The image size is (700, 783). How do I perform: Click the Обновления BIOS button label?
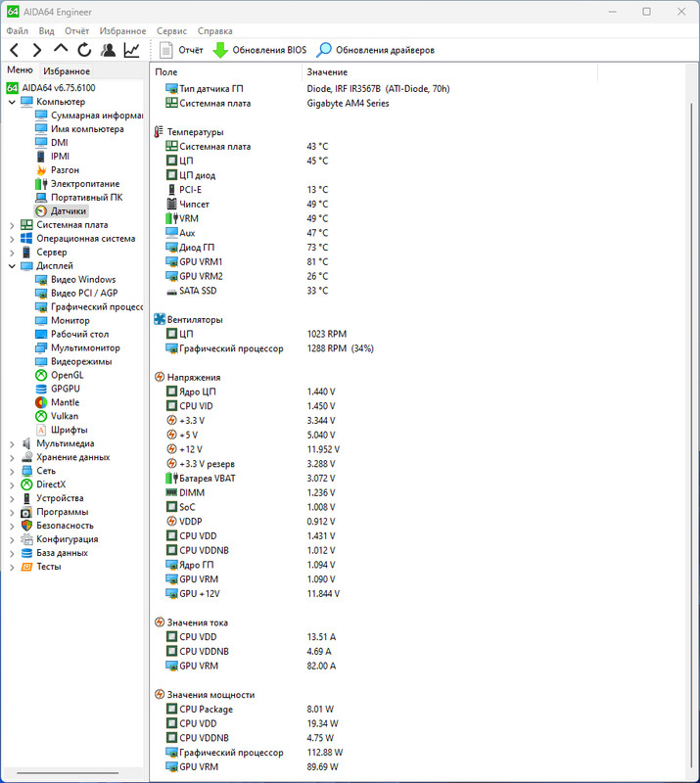coord(269,50)
